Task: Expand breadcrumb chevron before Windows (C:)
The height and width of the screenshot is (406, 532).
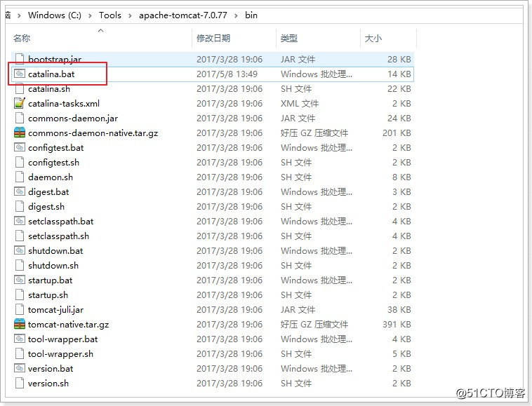Action: coord(19,15)
